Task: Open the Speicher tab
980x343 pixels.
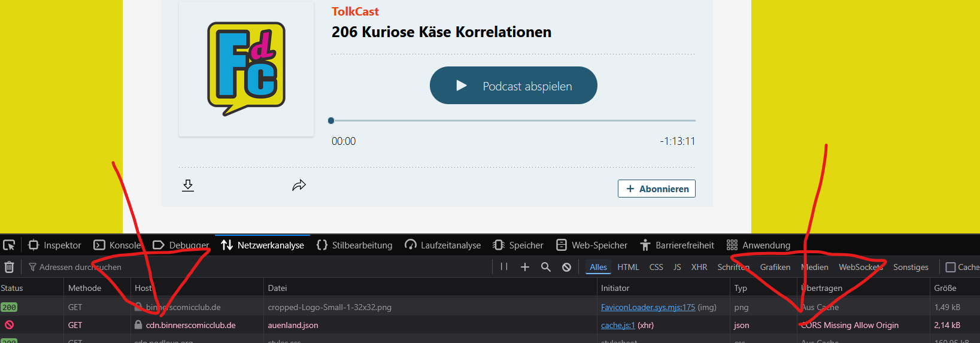Action: pos(518,245)
